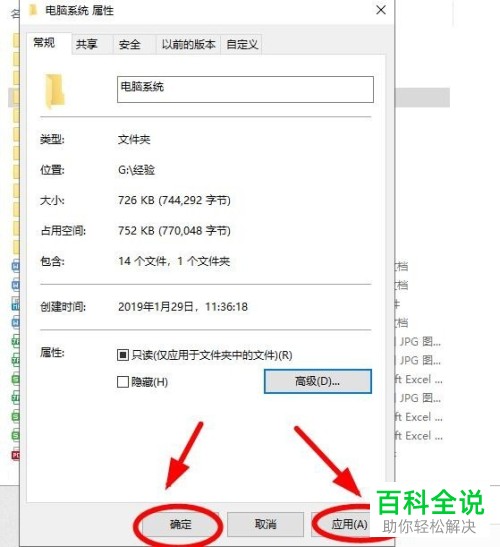The height and width of the screenshot is (547, 500).
Task: Open the 以前的版本 tab
Action: [188, 44]
